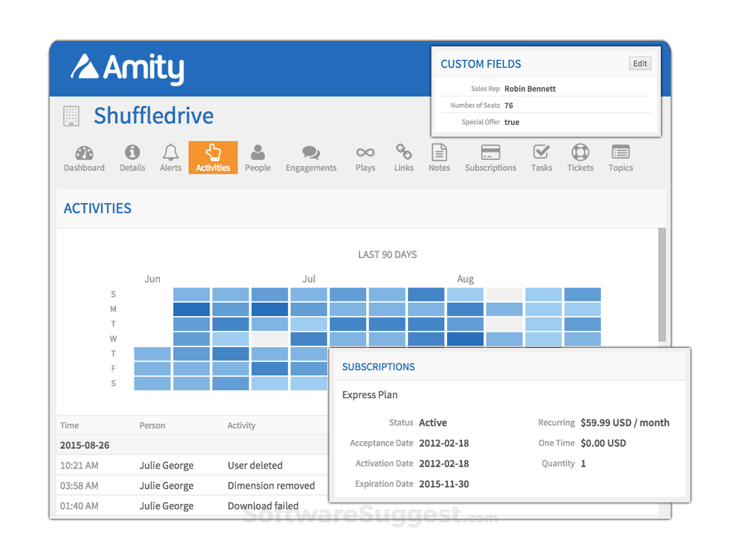Image resolution: width=740 pixels, height=560 pixels.
Task: Click the Activities panel vertical scrollbar
Action: pyautogui.click(x=662, y=284)
